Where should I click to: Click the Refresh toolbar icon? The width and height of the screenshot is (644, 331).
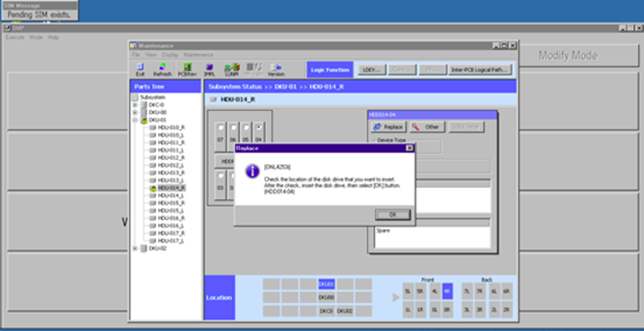click(162, 69)
